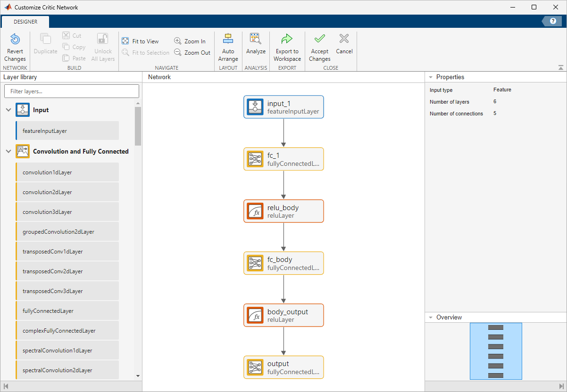The image size is (567, 392).
Task: Accept Changes with green checkmark
Action: pos(319,40)
